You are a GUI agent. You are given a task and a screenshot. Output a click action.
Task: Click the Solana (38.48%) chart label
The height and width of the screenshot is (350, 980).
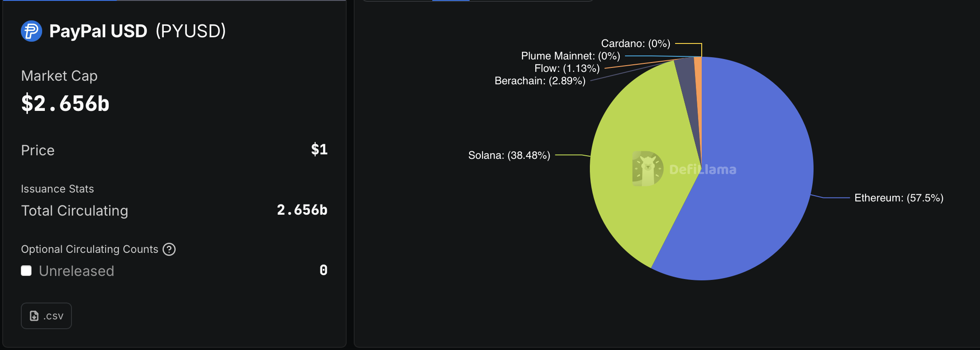pos(509,155)
